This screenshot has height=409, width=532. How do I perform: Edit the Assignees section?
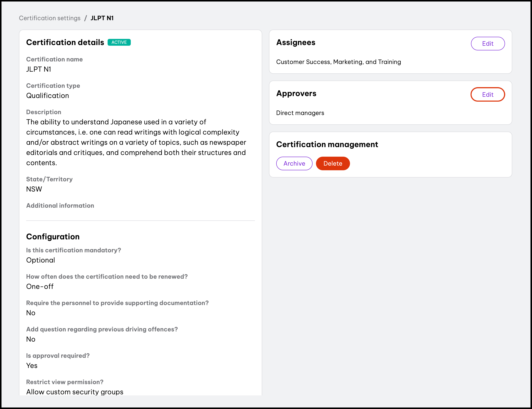pos(488,44)
